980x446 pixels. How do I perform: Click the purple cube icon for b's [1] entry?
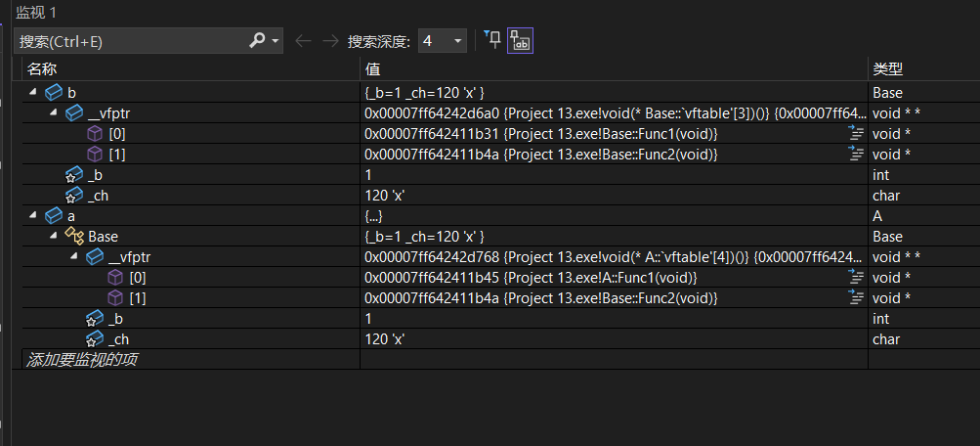(95, 155)
